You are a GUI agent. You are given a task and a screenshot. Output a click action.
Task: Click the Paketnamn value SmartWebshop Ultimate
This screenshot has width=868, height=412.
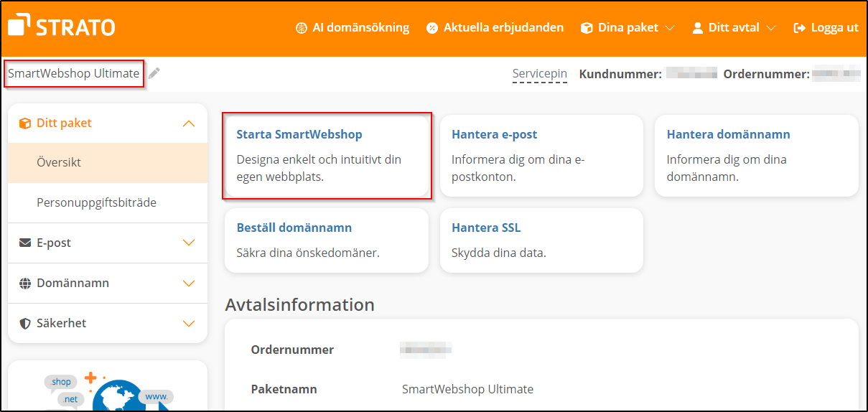coord(467,389)
